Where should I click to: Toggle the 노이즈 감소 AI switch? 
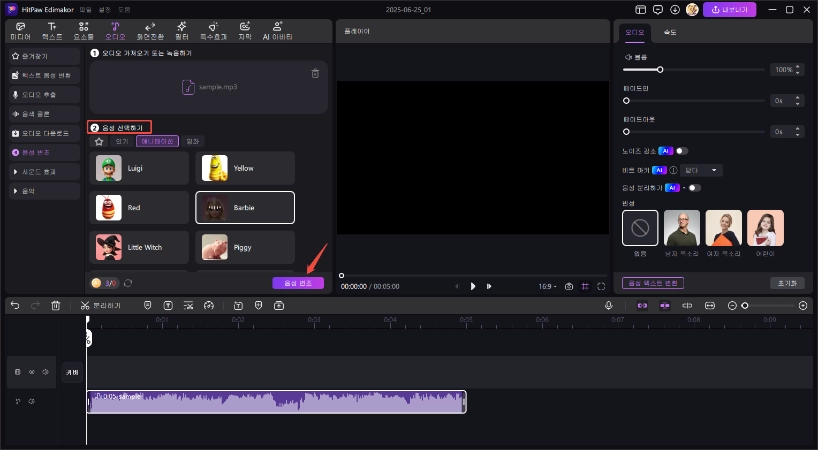coord(682,151)
